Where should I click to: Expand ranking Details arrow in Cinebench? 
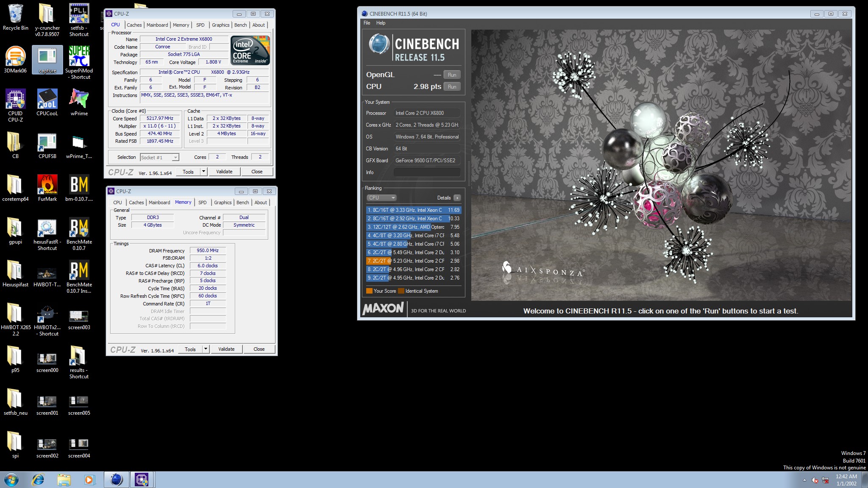pyautogui.click(x=457, y=198)
